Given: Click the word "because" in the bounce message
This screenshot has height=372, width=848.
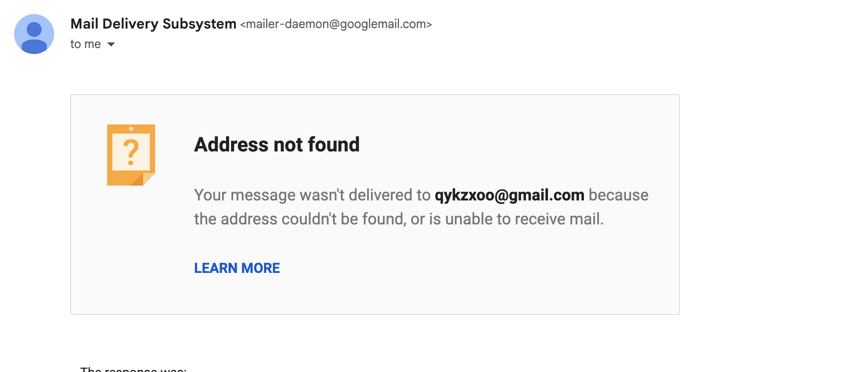Looking at the screenshot, I should 618,195.
